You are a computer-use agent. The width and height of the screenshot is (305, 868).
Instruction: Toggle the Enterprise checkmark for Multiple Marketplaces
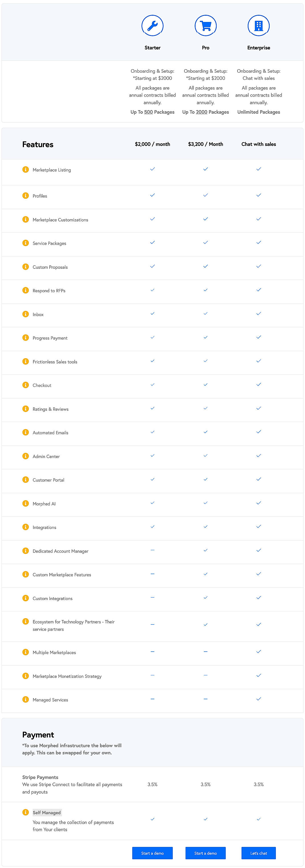click(259, 651)
